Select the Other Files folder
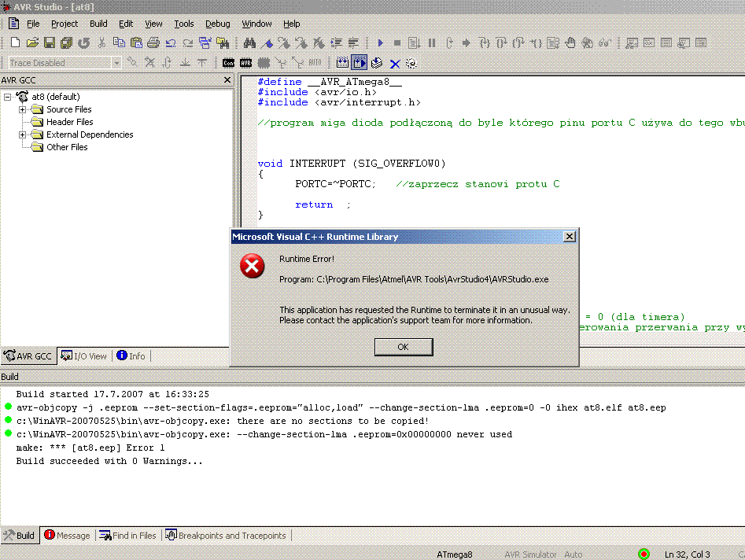 67,147
